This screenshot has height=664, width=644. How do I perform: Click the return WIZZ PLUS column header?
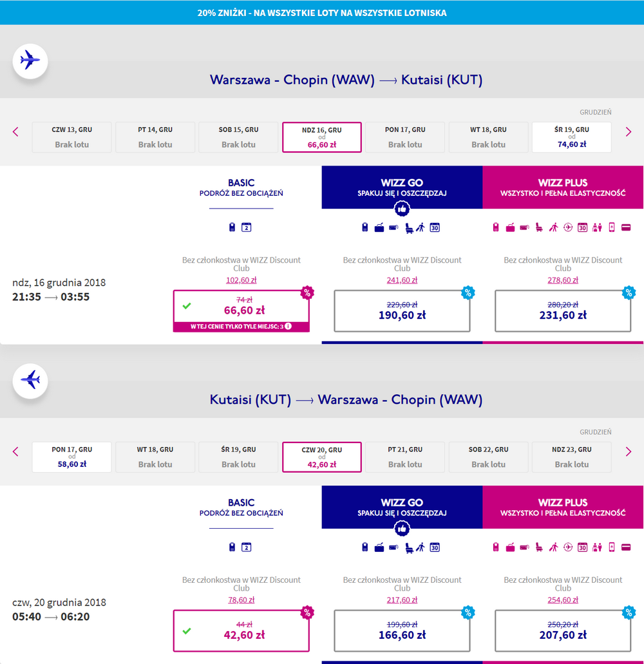coord(563,507)
